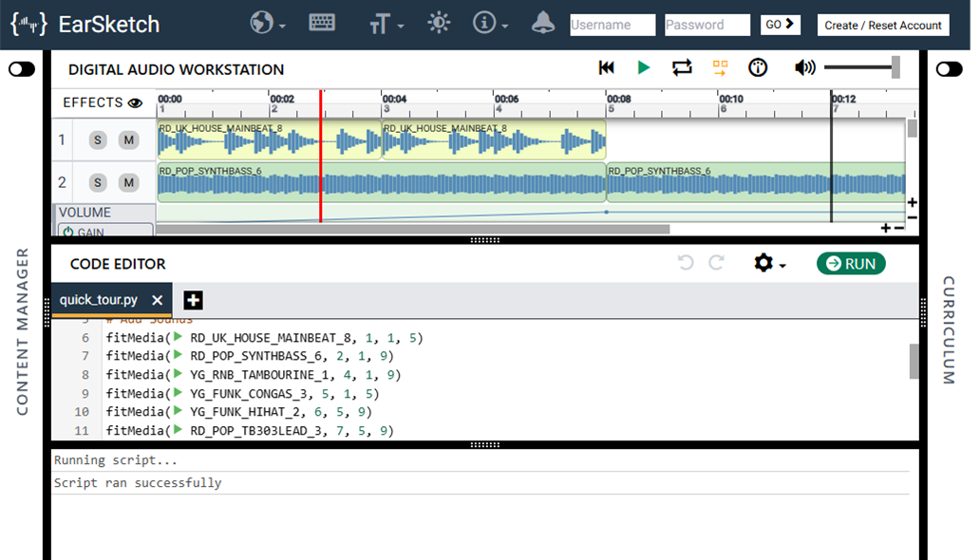Screen dimensions: 980x560
Task: Close the quick_tour.py tab
Action: point(158,301)
